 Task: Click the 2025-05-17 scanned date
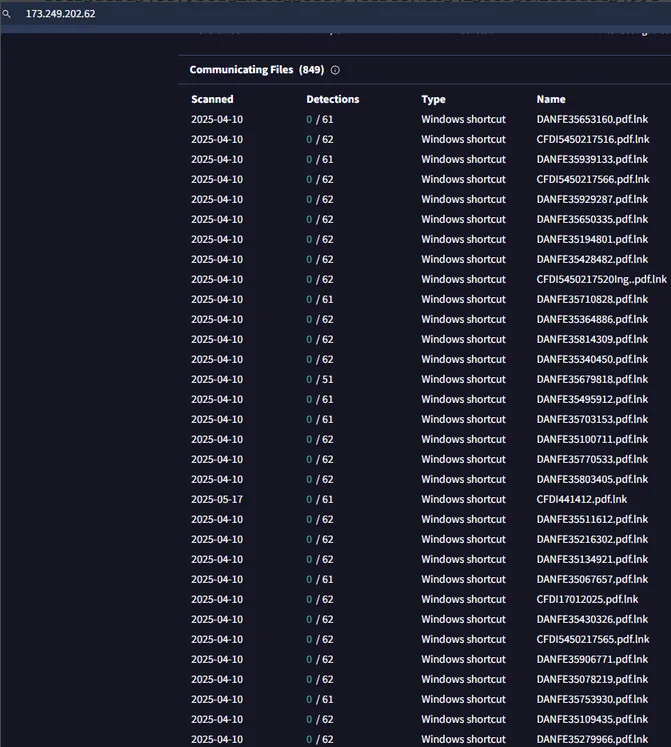click(217, 499)
